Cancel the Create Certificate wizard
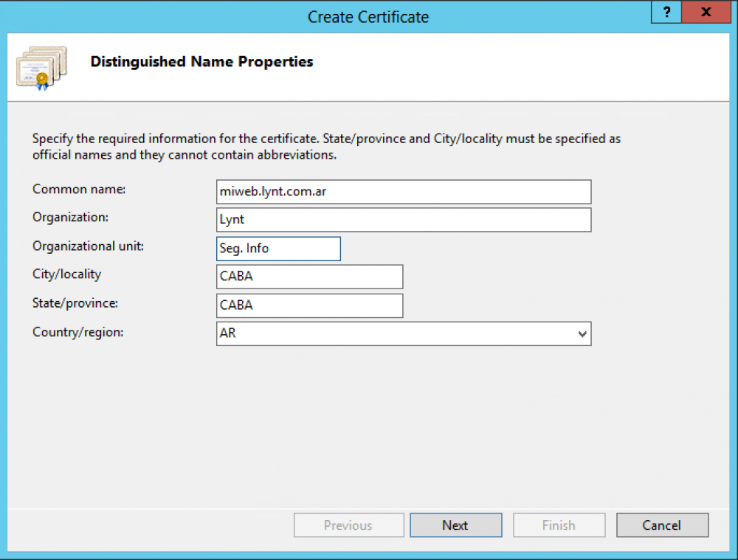Image resolution: width=738 pixels, height=560 pixels. coord(662,525)
